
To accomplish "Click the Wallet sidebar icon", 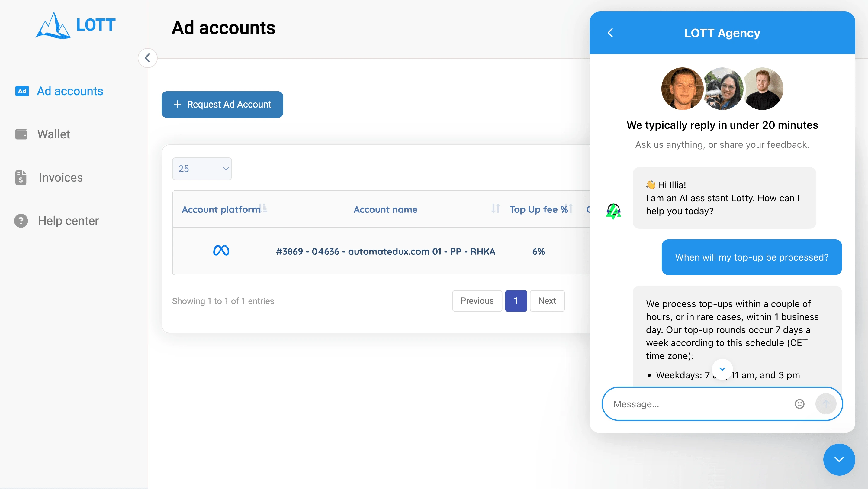I will coord(21,134).
